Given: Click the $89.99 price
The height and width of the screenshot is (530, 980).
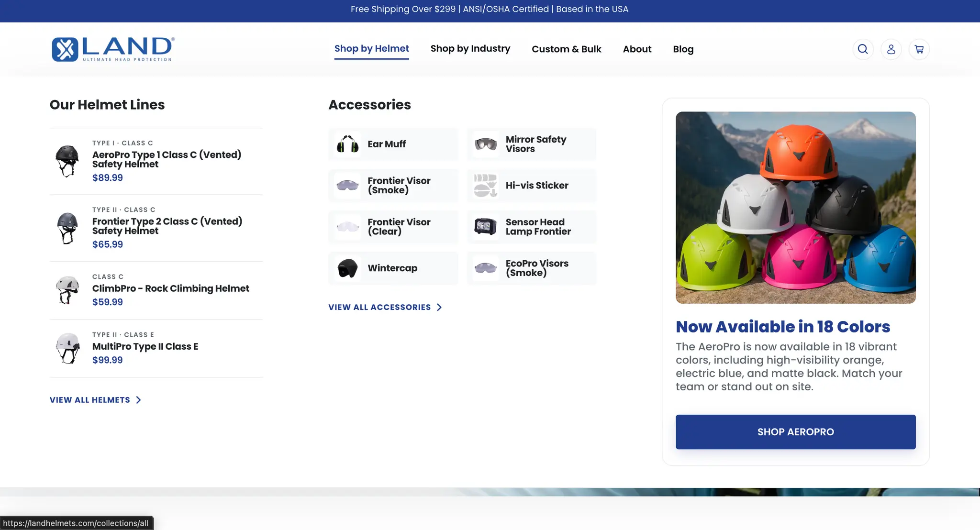Looking at the screenshot, I should pos(108,177).
